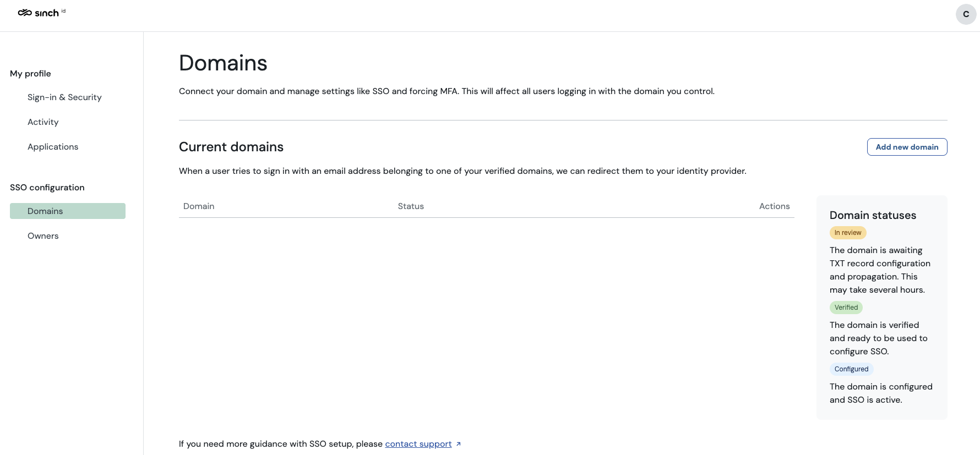Click the SSO configuration section heading

tap(47, 188)
